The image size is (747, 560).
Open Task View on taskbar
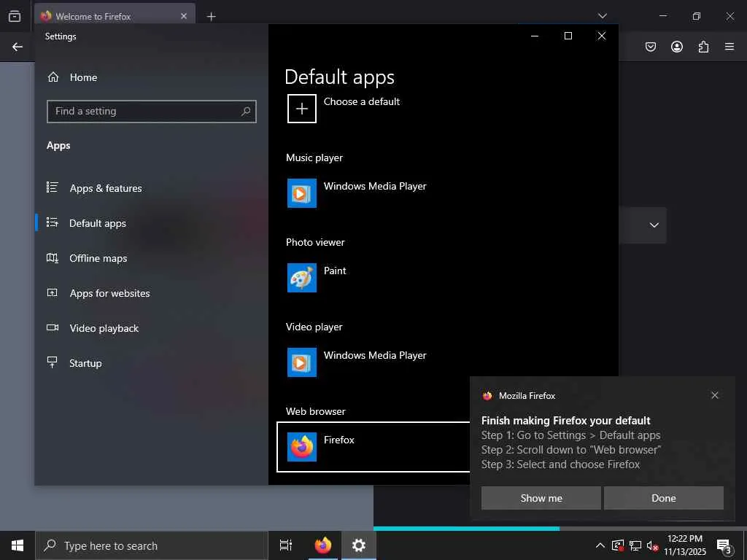[x=286, y=545]
